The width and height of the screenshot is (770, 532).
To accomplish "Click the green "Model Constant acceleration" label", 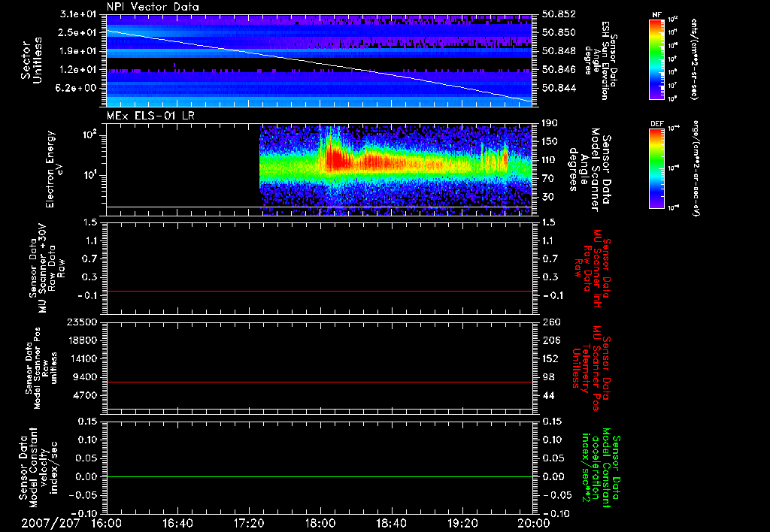I will (601, 468).
